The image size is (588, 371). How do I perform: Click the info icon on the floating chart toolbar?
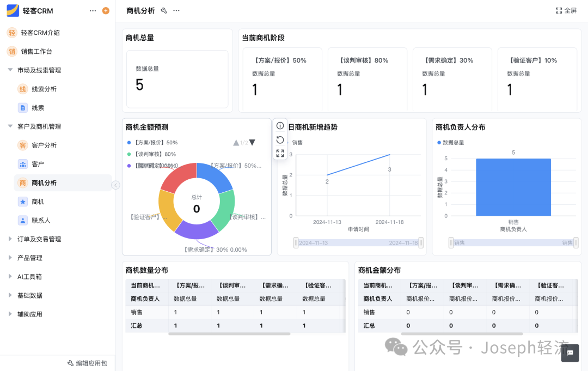point(280,126)
